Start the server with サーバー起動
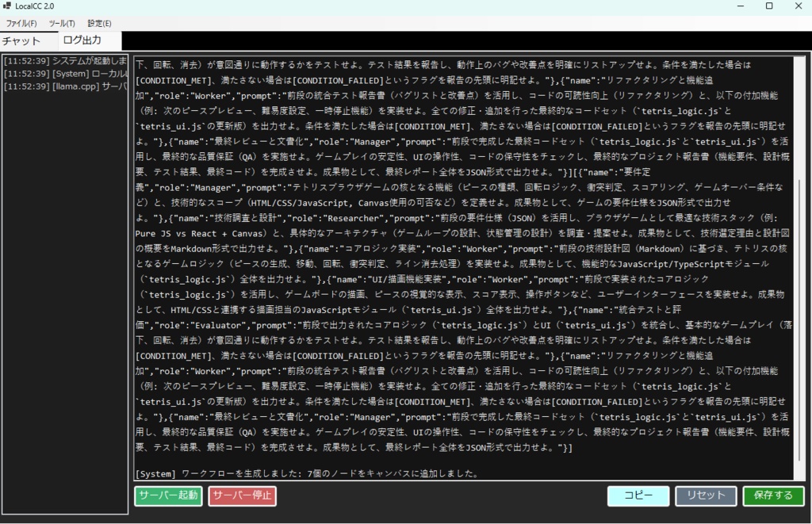 (168, 495)
